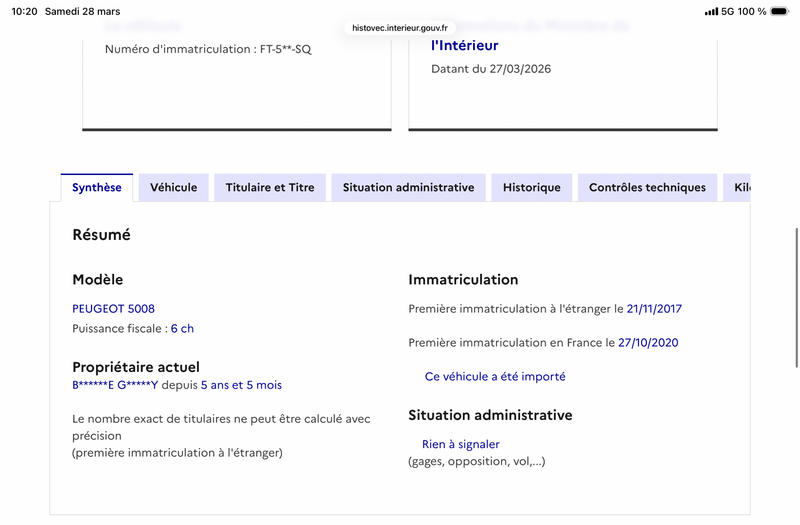The width and height of the screenshot is (800, 525).
Task: Tap the histovec.interieur.gouv.fr address bar
Action: coord(400,28)
